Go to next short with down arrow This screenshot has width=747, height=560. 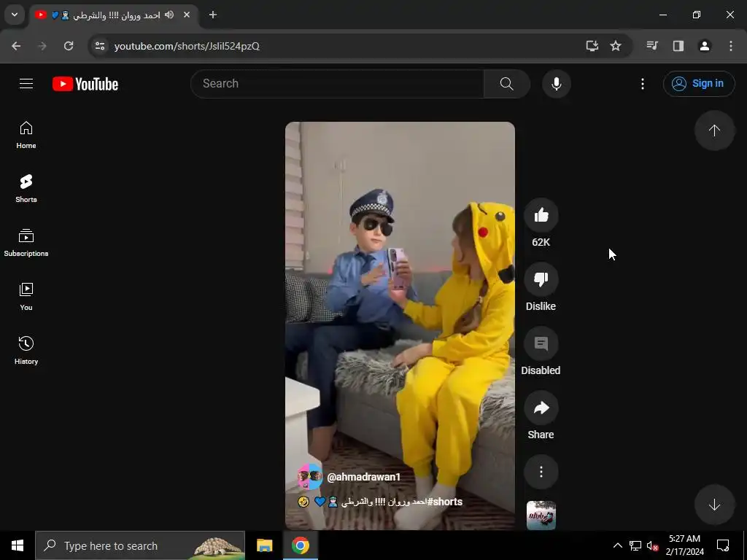point(714,505)
